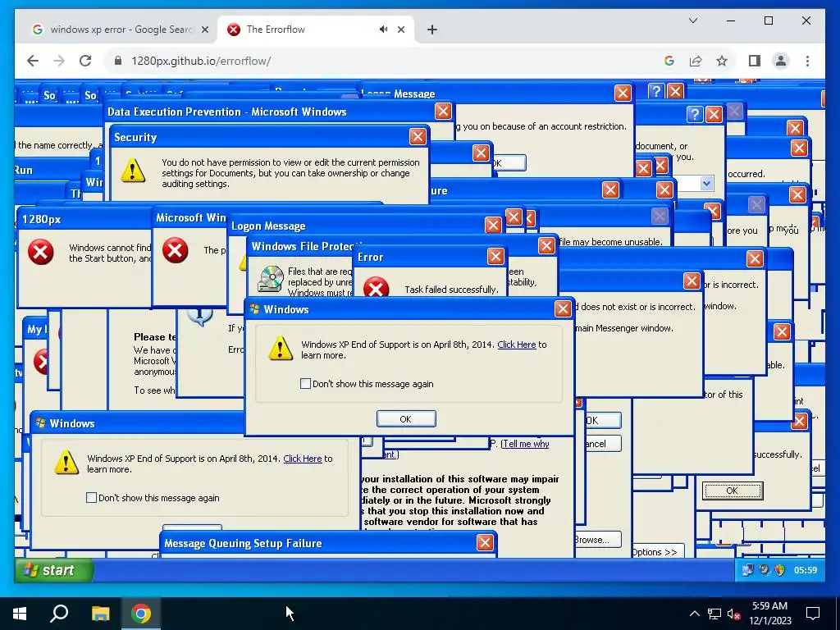Open Chrome three-dot menu
Screen dimensions: 840x630
point(807,61)
